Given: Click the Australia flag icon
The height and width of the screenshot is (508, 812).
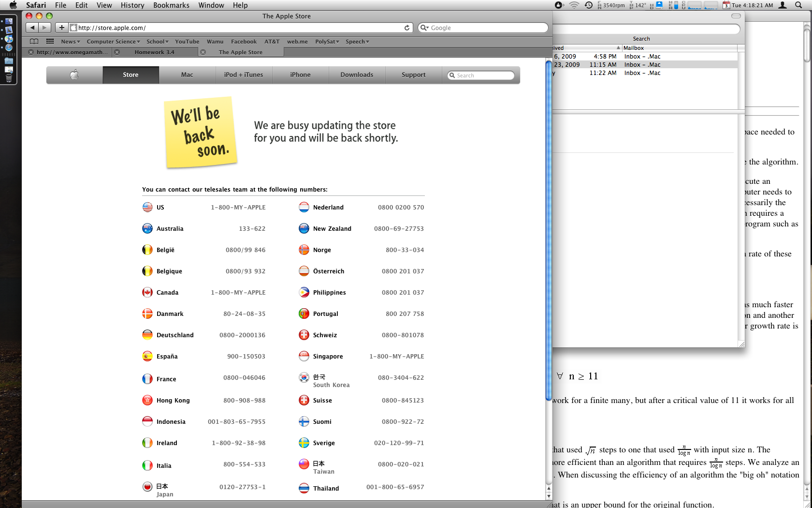Looking at the screenshot, I should coord(147,228).
